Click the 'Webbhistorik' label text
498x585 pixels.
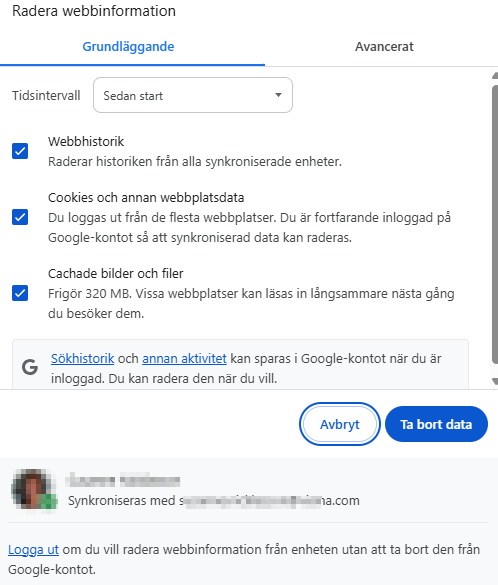click(86, 142)
